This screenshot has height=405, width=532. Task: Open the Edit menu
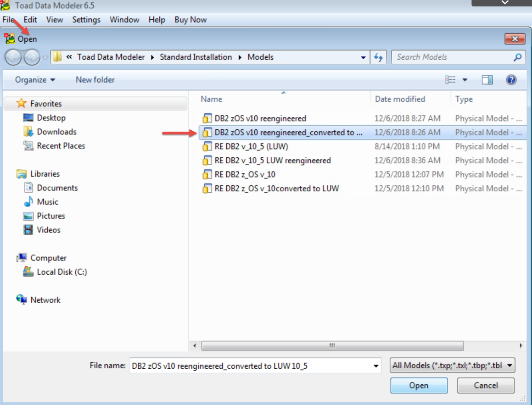coord(30,20)
